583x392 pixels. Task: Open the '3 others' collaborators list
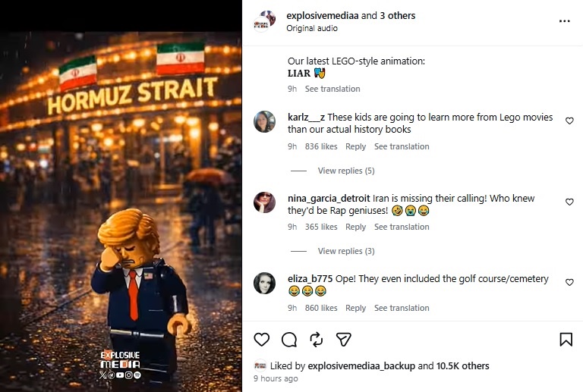coord(397,15)
